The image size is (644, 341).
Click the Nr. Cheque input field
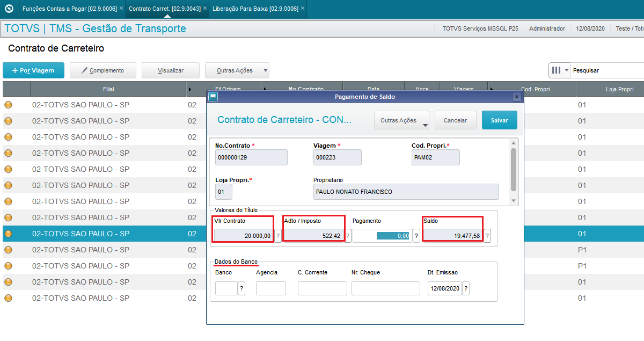point(386,288)
